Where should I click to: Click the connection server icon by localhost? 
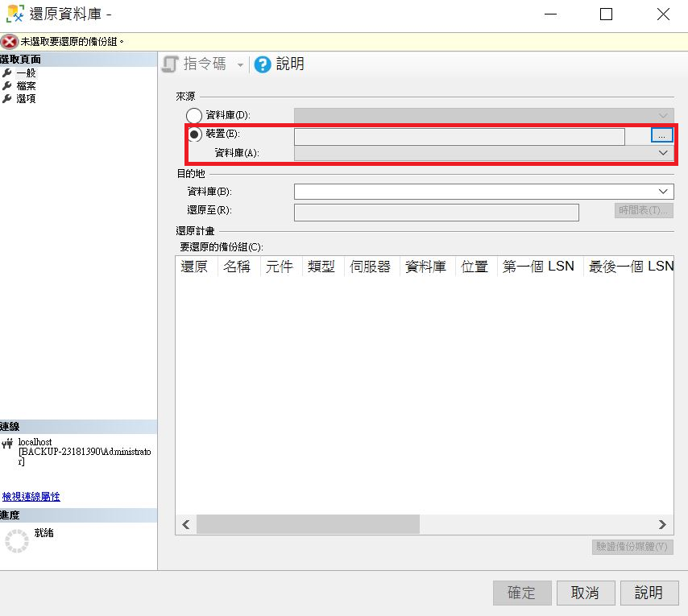7,444
